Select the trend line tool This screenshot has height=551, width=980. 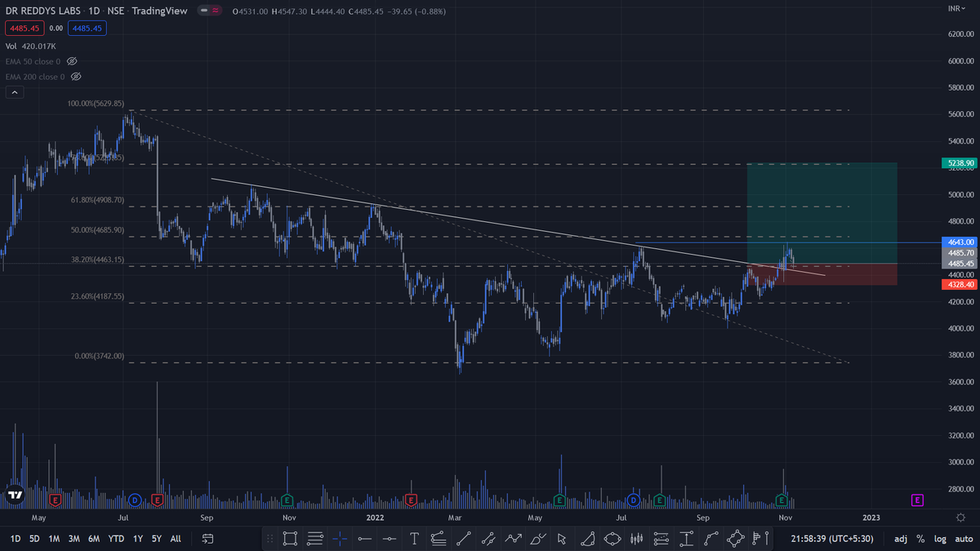pyautogui.click(x=463, y=538)
